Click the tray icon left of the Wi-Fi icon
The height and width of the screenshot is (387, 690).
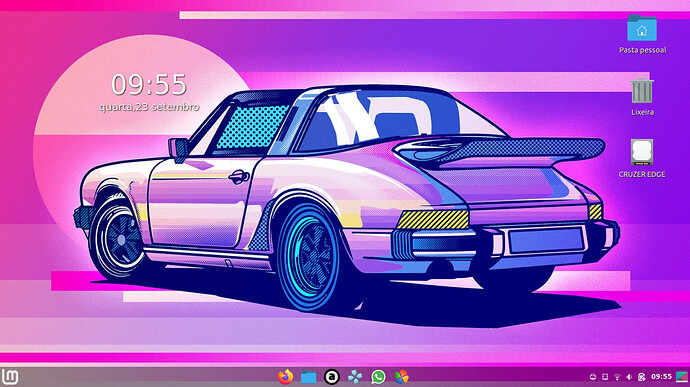pos(605,377)
